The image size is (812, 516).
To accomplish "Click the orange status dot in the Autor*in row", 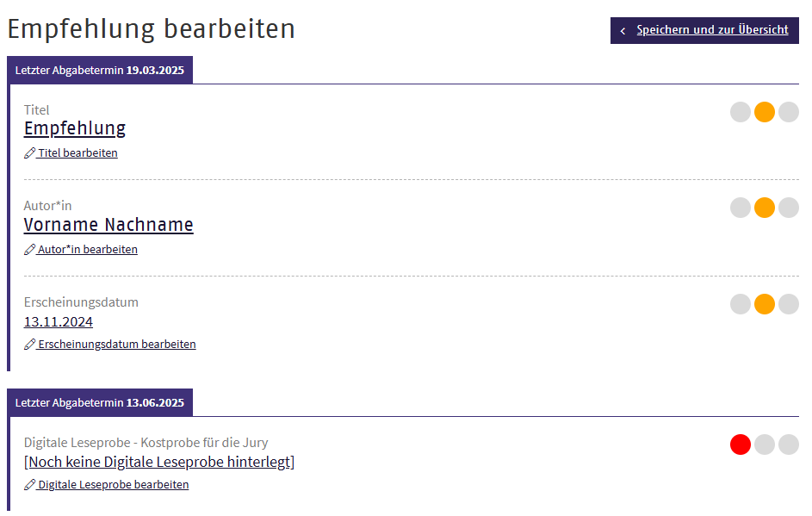I will tap(765, 208).
